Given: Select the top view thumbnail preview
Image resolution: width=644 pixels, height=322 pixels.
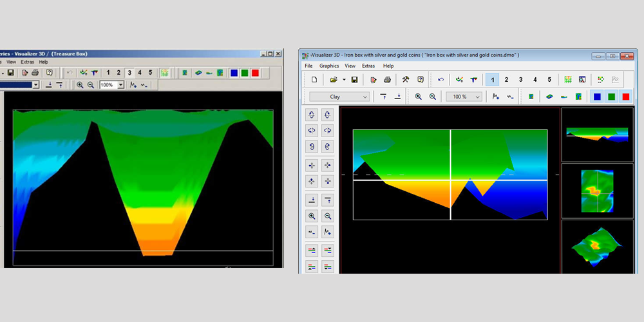Looking at the screenshot, I should point(597,191).
